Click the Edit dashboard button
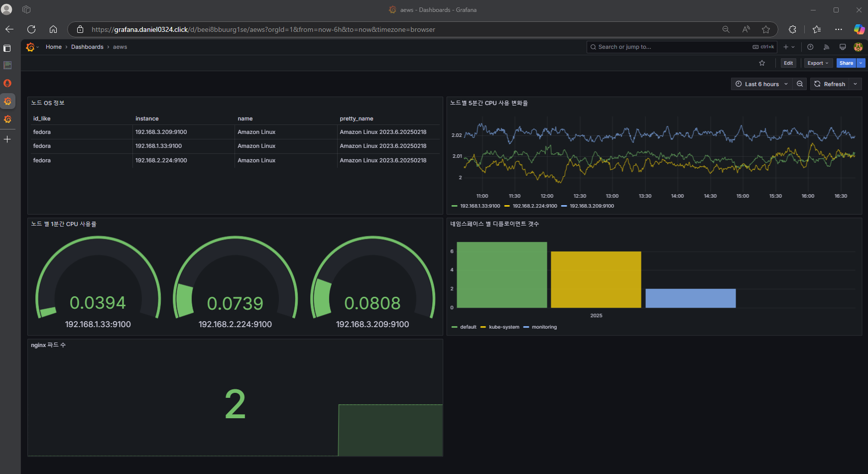The image size is (868, 474). click(788, 63)
